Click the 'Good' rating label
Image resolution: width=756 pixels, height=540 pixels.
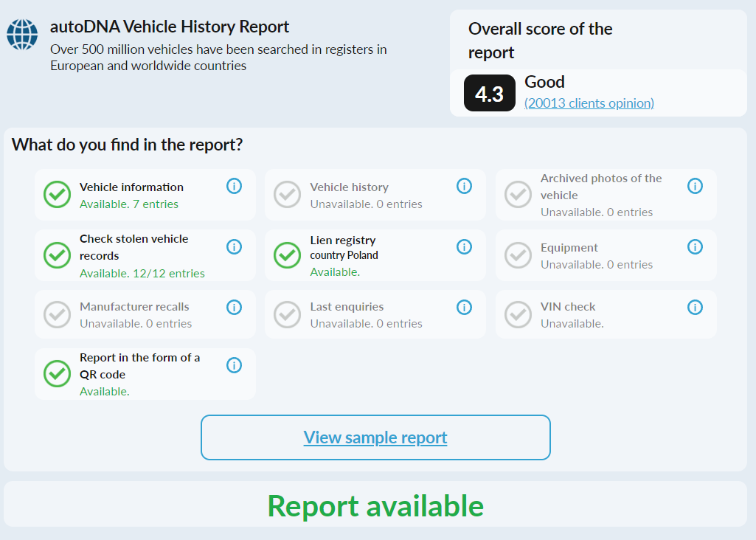click(544, 82)
